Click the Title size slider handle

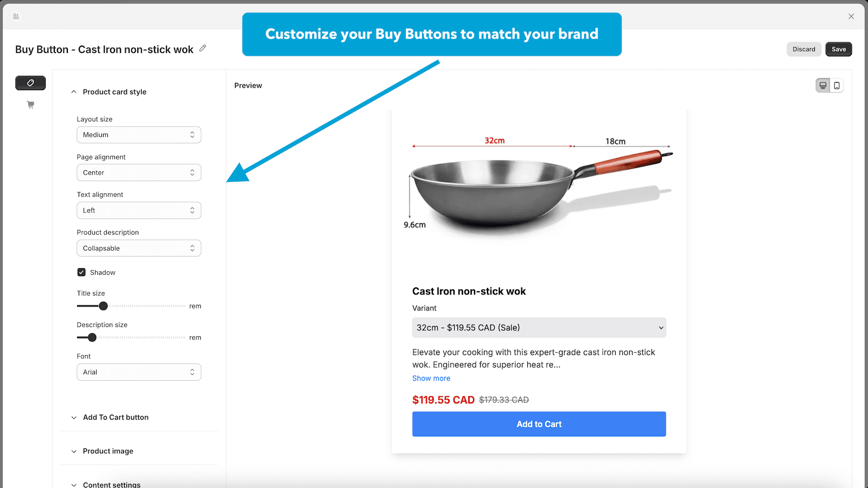(x=103, y=306)
